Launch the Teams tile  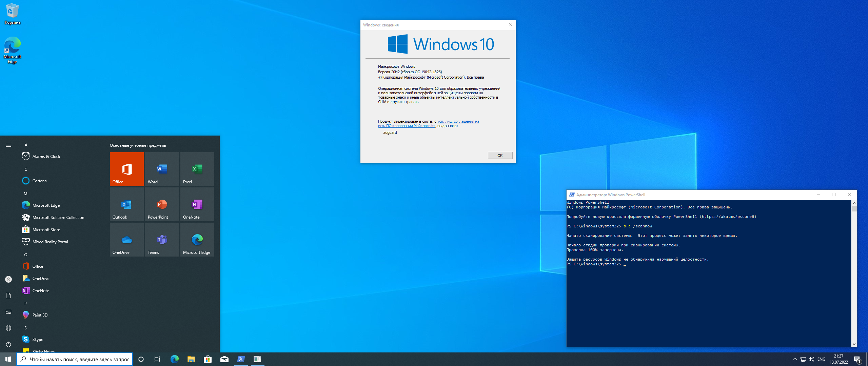(162, 239)
